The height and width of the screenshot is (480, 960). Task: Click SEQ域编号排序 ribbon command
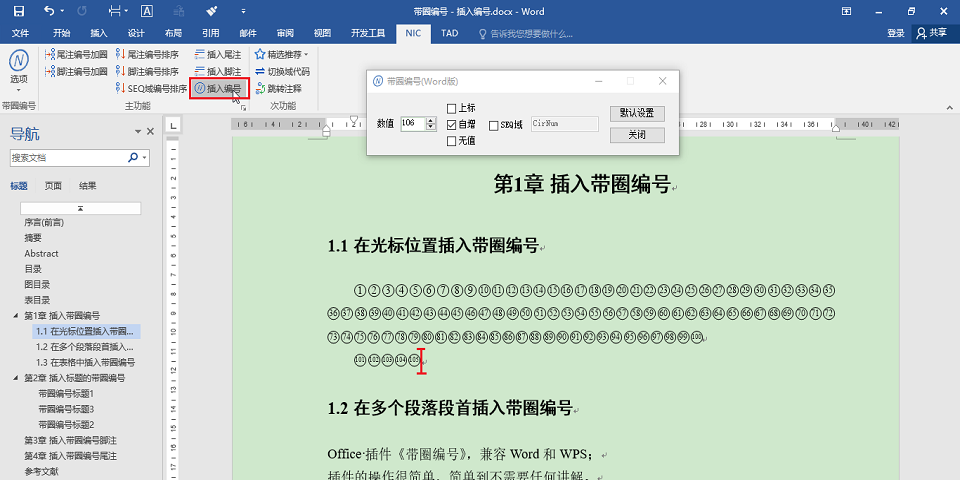151,88
